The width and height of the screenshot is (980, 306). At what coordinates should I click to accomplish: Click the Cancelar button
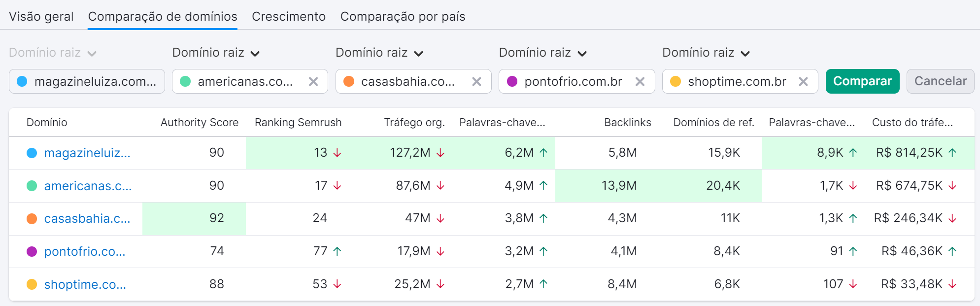[940, 81]
